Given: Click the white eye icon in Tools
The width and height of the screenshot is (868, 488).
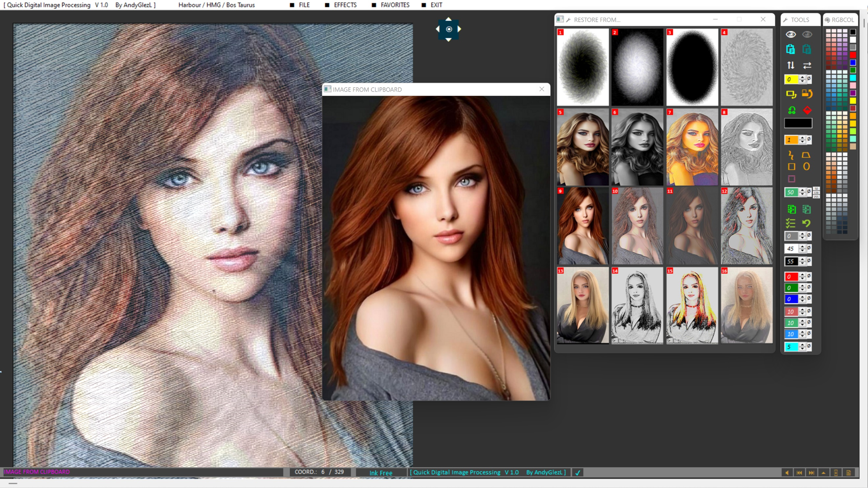Looking at the screenshot, I should pos(790,35).
